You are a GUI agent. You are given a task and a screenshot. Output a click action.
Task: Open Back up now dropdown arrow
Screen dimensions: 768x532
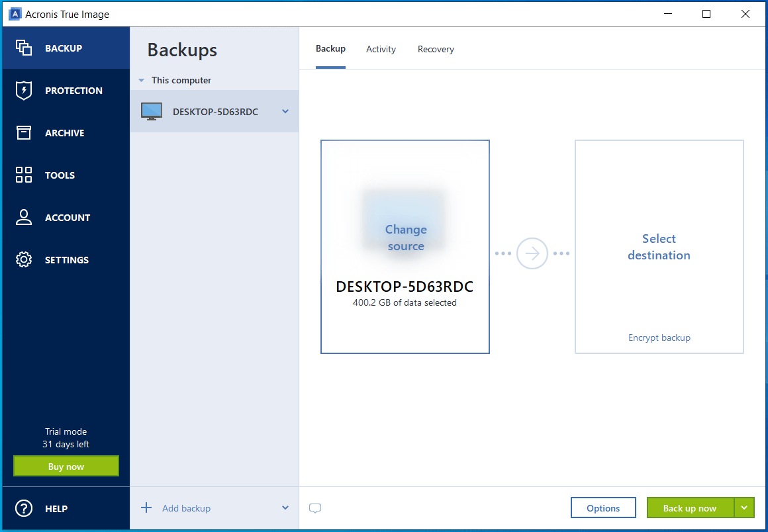click(x=744, y=508)
